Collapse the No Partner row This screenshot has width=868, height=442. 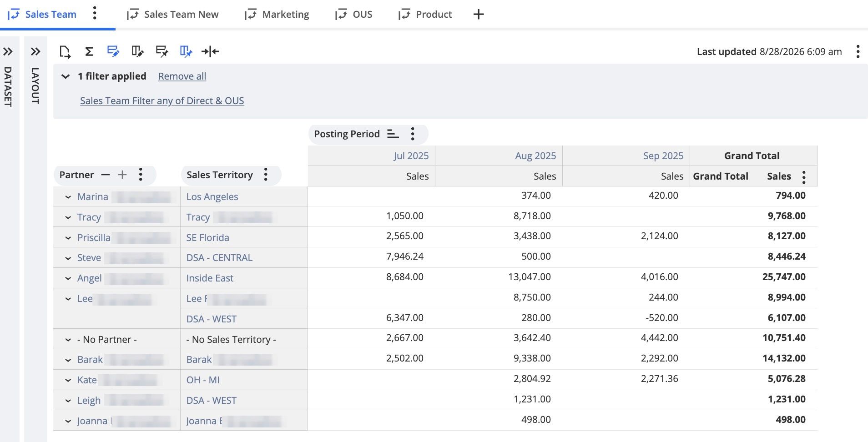(68, 340)
